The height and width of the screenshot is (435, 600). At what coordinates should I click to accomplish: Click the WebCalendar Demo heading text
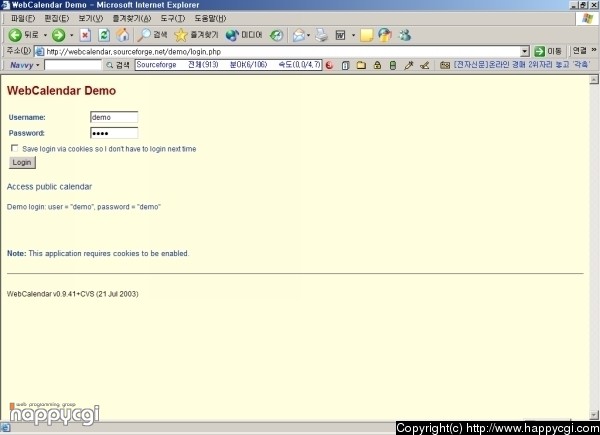point(61,91)
